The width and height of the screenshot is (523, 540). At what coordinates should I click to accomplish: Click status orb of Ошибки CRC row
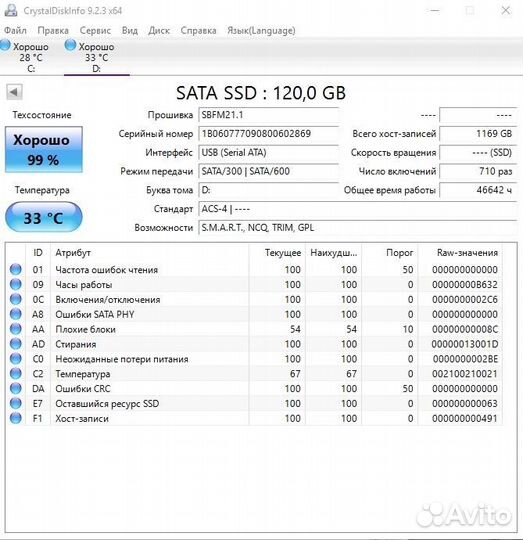pos(15,388)
